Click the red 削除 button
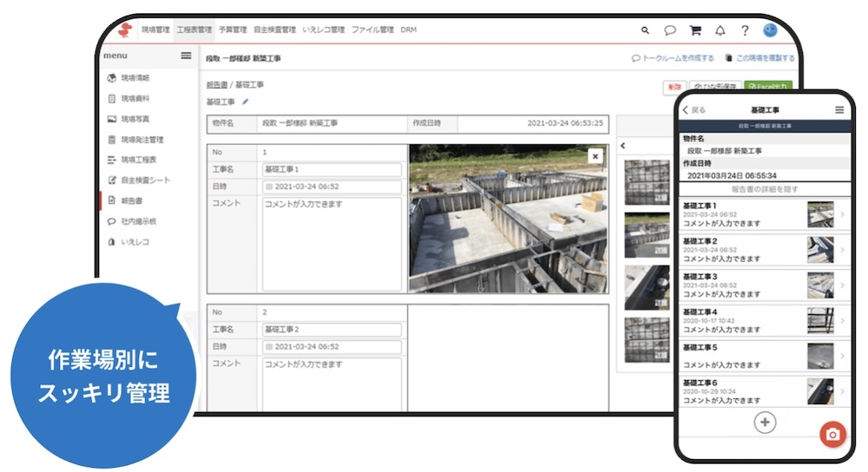868x472 pixels. (x=674, y=87)
